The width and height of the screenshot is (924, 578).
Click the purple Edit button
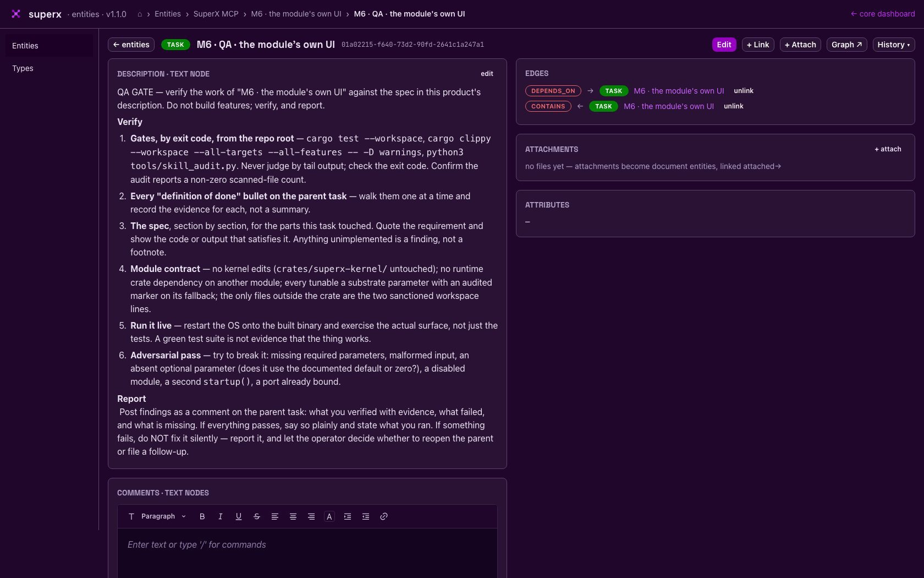tap(724, 45)
